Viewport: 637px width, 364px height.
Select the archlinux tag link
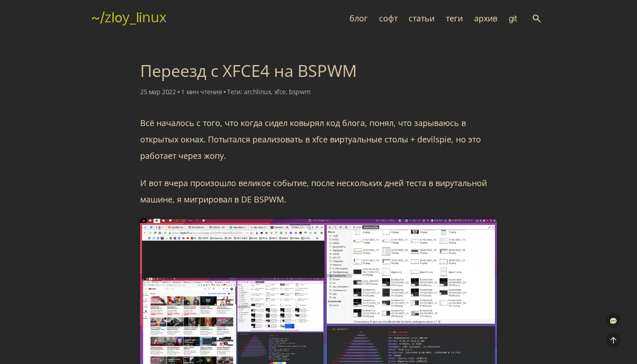[257, 92]
